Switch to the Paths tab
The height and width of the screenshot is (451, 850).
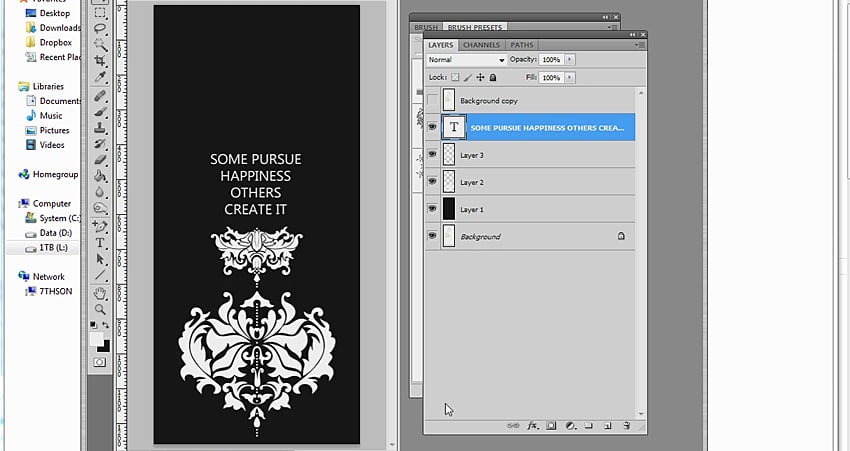tap(522, 45)
